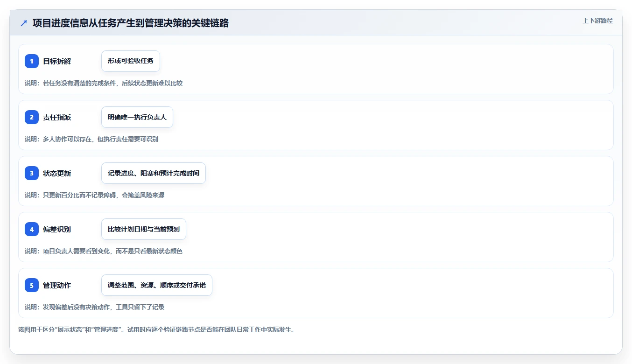632x364 pixels.
Task: Click the 上下游路径 label in the header
Action: (597, 21)
